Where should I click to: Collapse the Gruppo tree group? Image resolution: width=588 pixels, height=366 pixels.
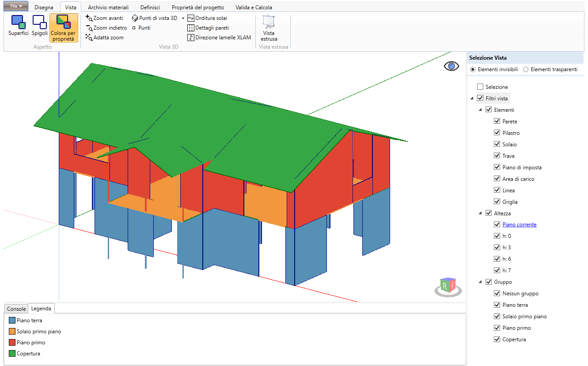pos(481,282)
